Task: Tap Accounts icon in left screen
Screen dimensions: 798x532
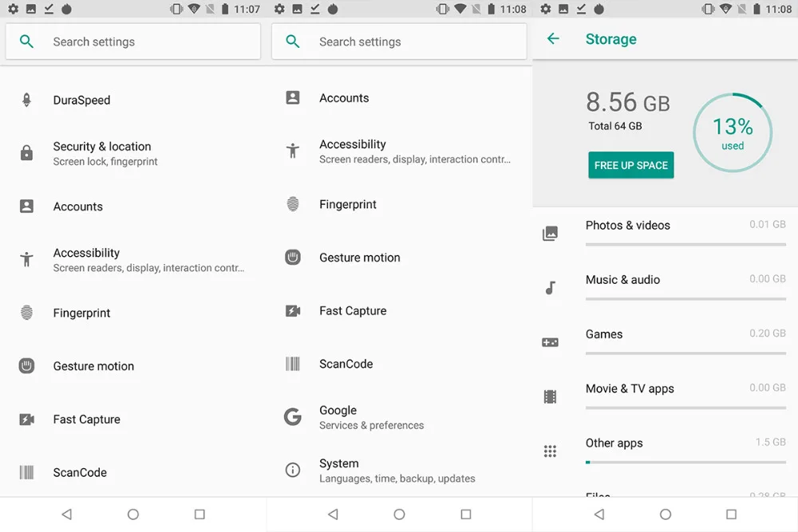Action: click(26, 206)
